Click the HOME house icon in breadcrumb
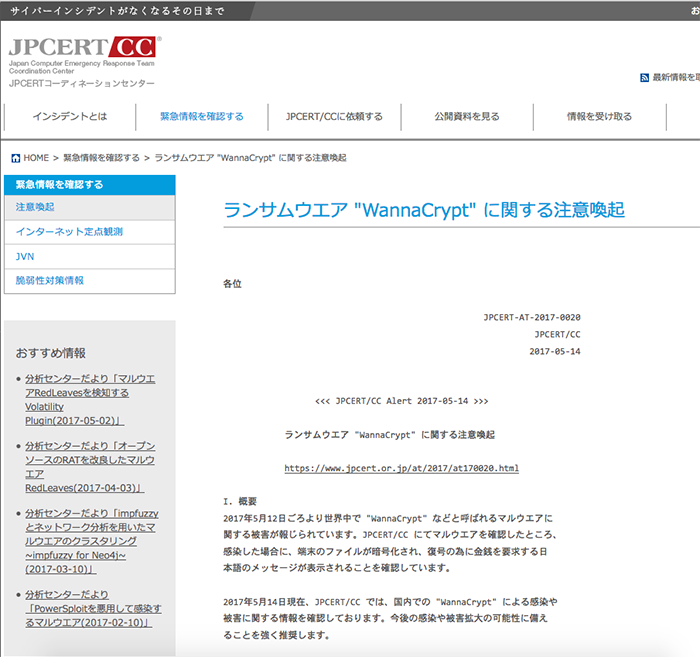The width and height of the screenshot is (700, 657). pos(16,158)
